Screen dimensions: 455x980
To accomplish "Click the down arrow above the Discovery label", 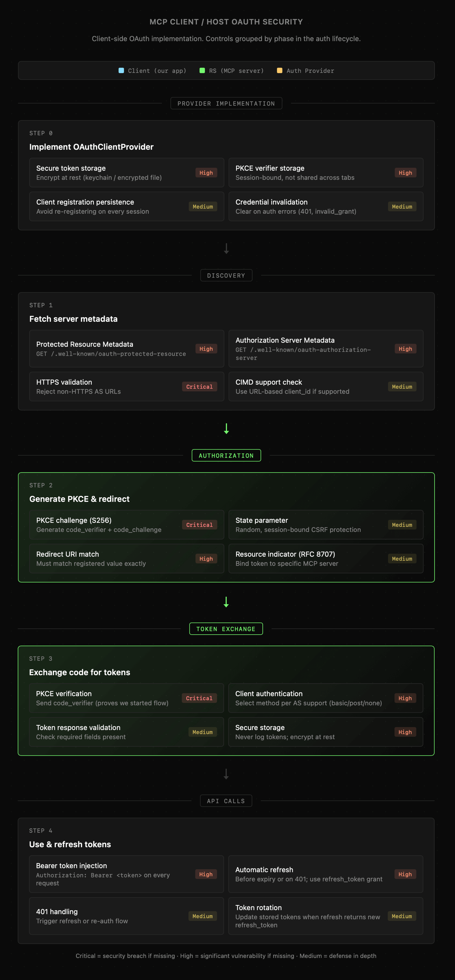I will (226, 248).
